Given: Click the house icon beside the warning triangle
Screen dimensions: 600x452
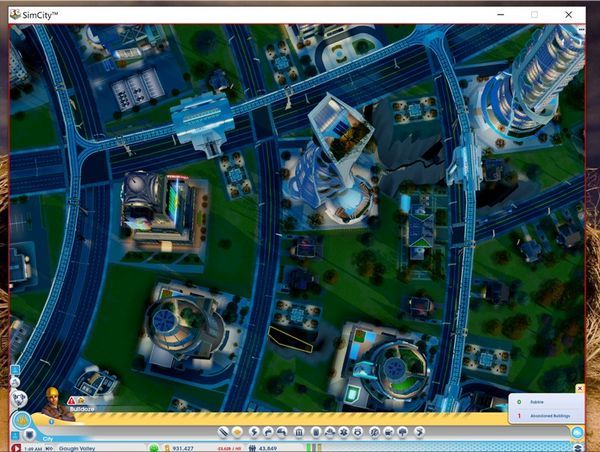Looking at the screenshot, I should (x=81, y=400).
